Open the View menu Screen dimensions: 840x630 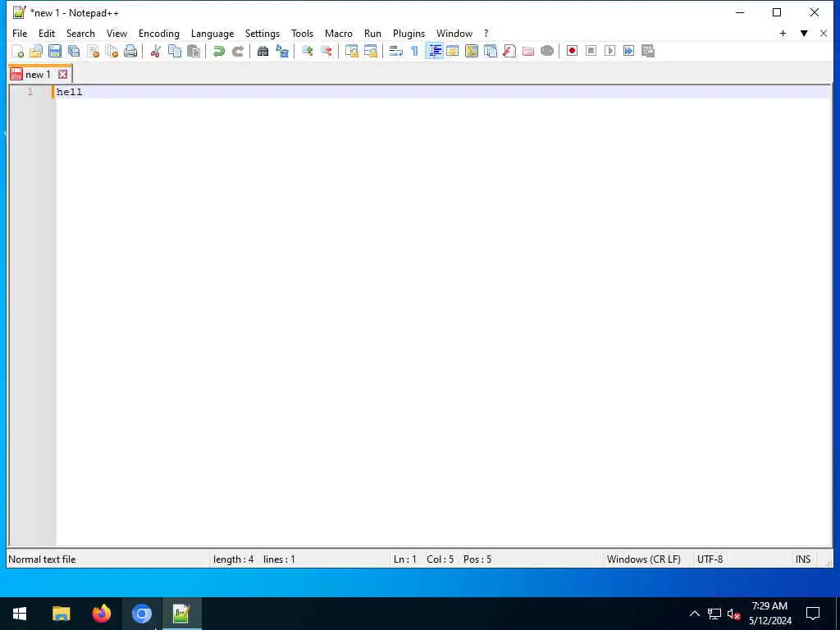(x=116, y=33)
